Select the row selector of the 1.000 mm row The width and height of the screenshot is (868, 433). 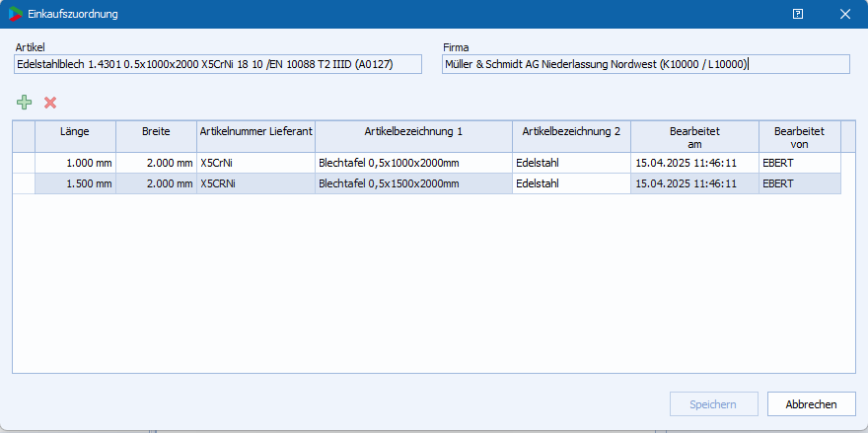24,163
